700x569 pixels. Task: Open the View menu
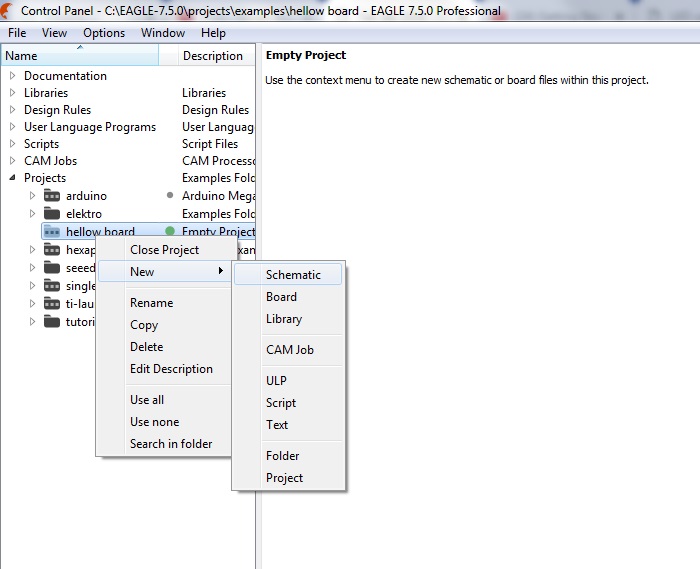click(x=54, y=33)
